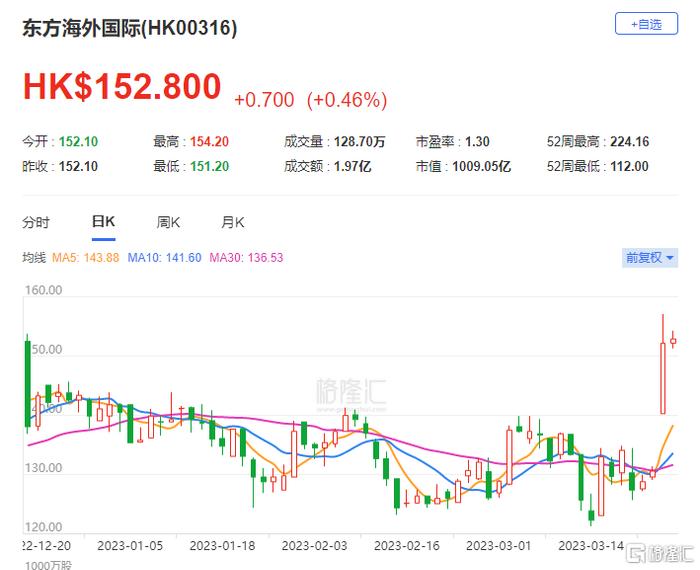Click 成交额 value 1.97亿

pos(353,166)
